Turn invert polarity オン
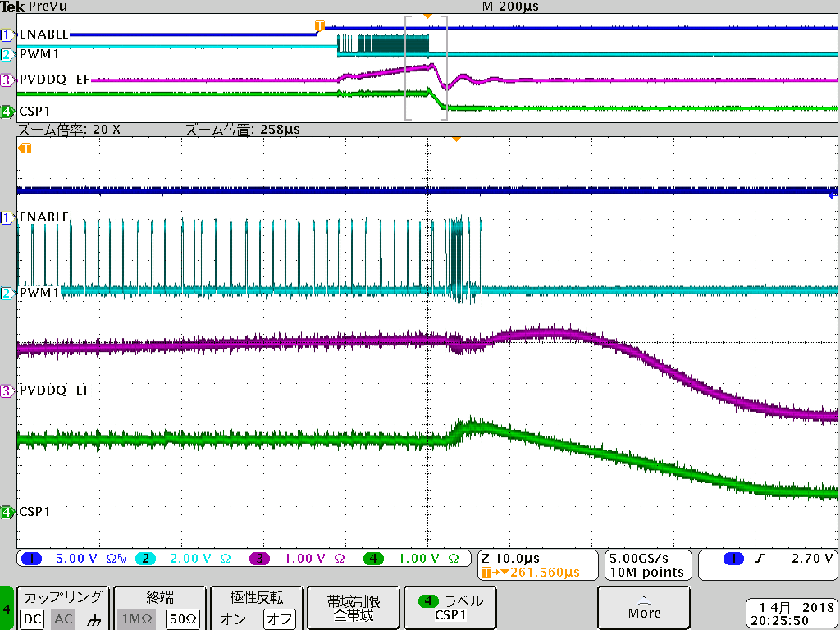This screenshot has width=840, height=630. coord(232,619)
